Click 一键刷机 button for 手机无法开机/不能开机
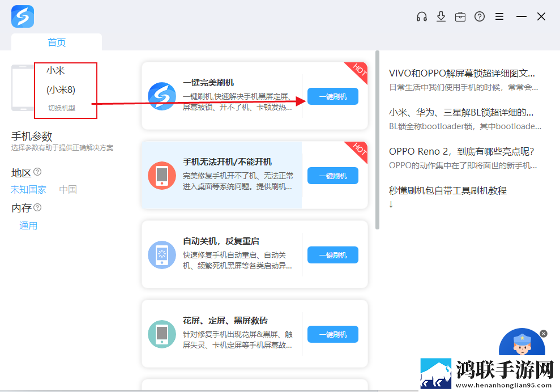 point(333,176)
